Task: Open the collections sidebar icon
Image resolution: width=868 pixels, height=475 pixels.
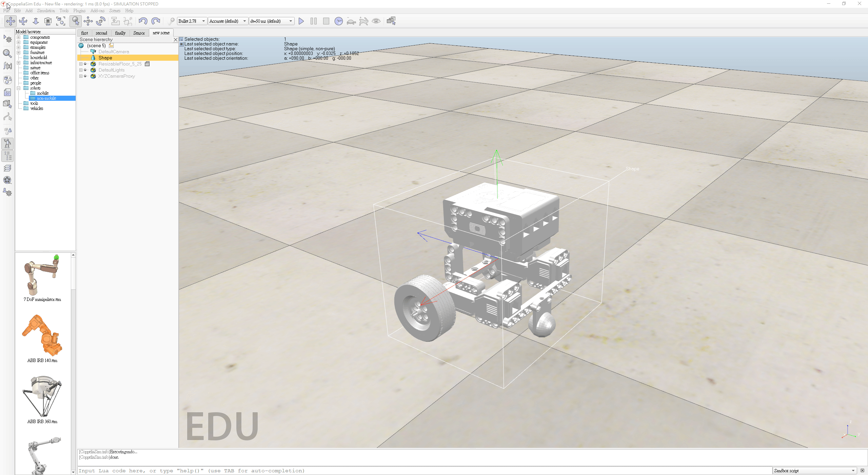Action: coord(7,80)
